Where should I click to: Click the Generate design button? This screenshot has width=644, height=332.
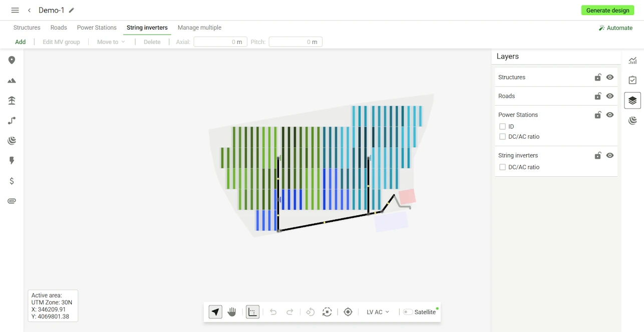(607, 10)
